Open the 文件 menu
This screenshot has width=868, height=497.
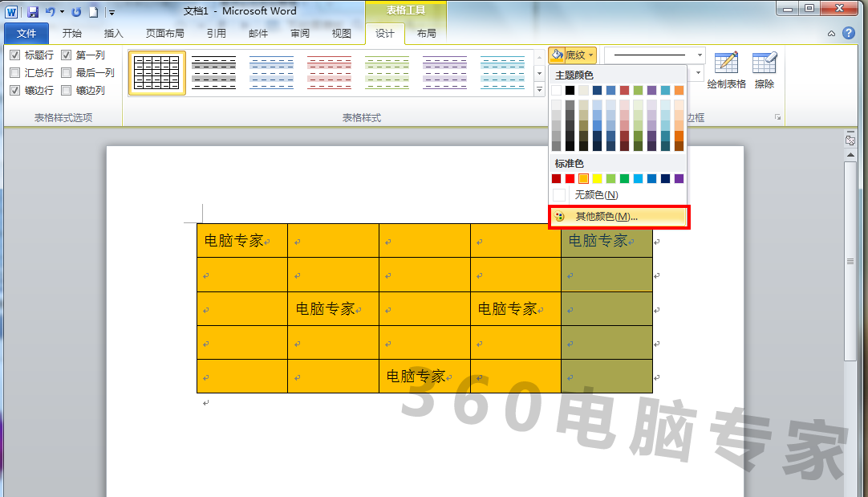point(26,33)
